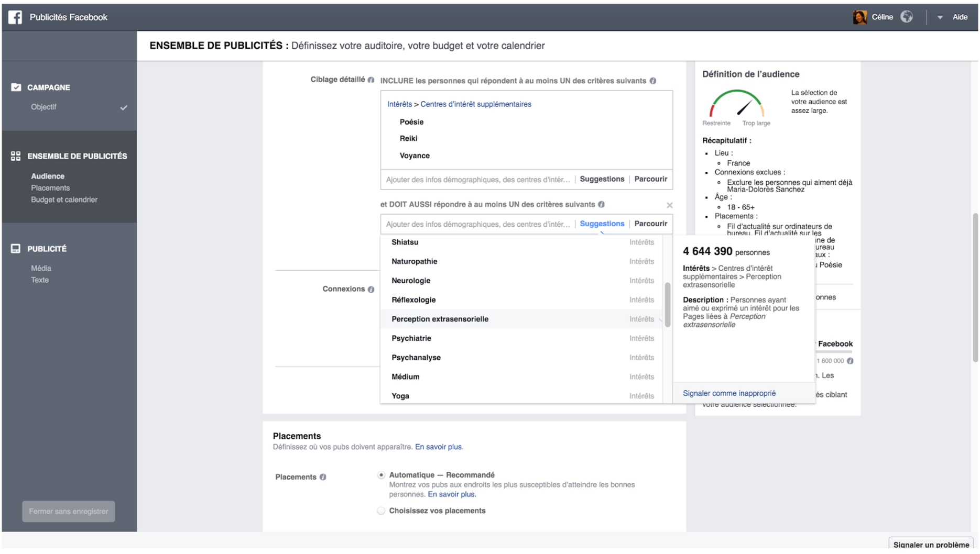Select Automatique — Recommandé radio button
Screen dimensions: 980x554
(382, 475)
